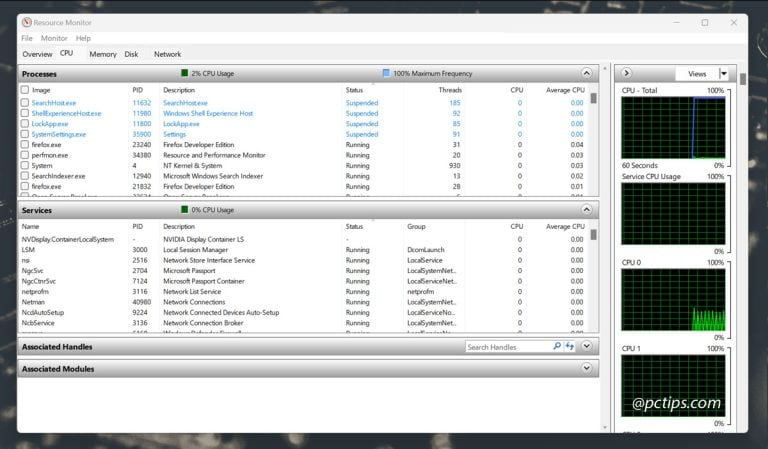Click the green CPU Usage indicator in Processes header
Viewport: 768px width, 449px height.
(184, 73)
